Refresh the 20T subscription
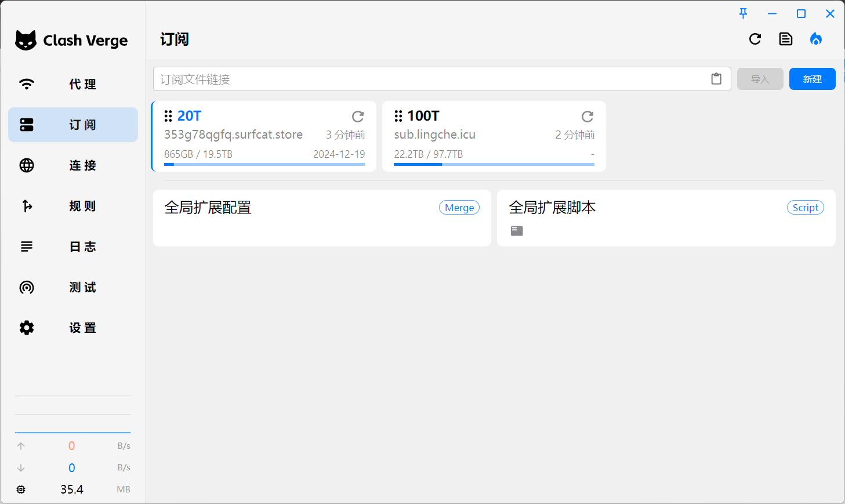 [358, 117]
